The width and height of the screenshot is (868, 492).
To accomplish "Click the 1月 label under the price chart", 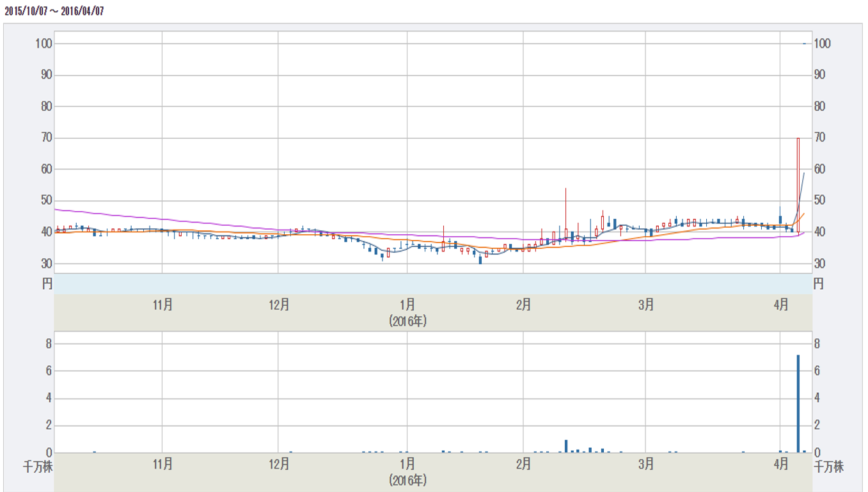I will [x=407, y=305].
